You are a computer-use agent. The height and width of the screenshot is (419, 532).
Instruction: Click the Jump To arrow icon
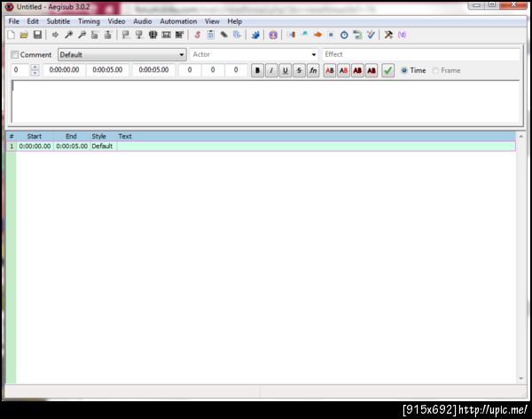pyautogui.click(x=55, y=35)
